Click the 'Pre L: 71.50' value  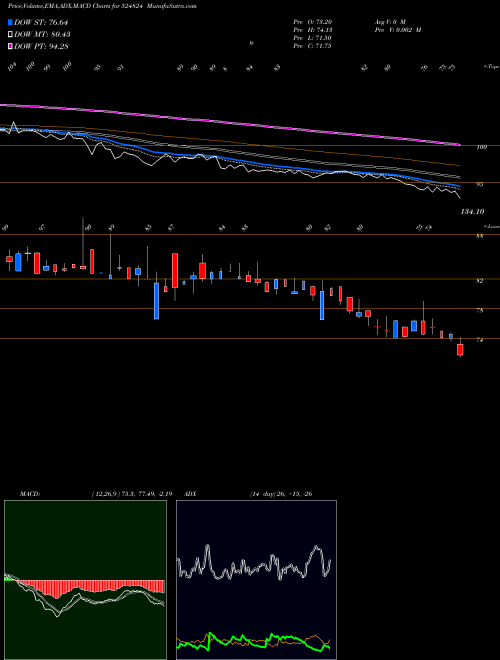312,38
